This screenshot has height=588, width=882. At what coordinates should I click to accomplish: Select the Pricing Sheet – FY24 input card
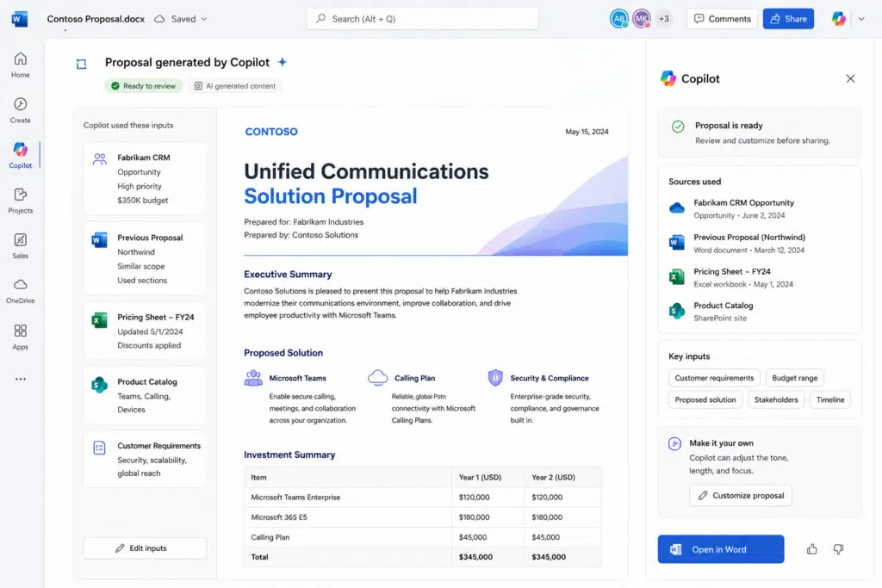(145, 331)
